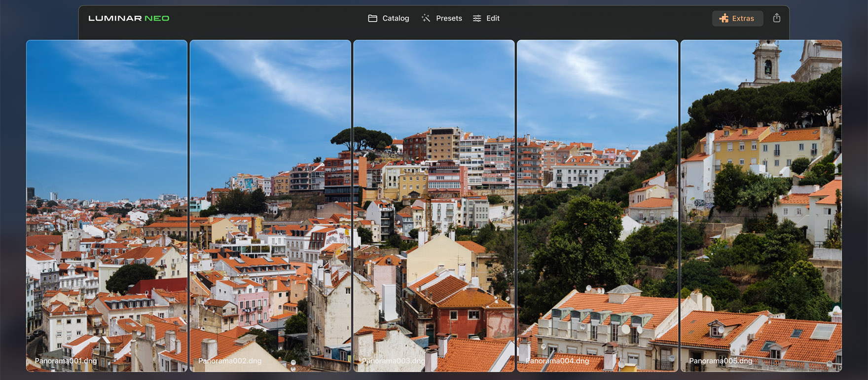Open the share export icon
The image size is (868, 380).
(x=776, y=18)
